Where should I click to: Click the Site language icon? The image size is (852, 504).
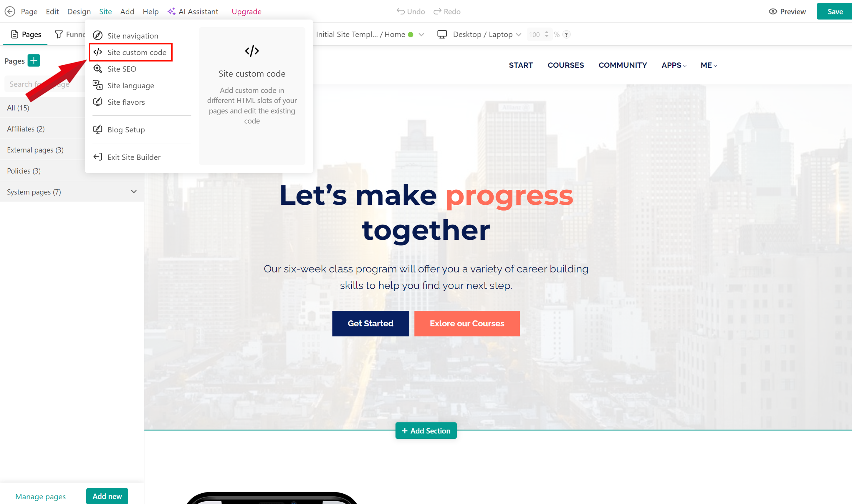tap(97, 85)
